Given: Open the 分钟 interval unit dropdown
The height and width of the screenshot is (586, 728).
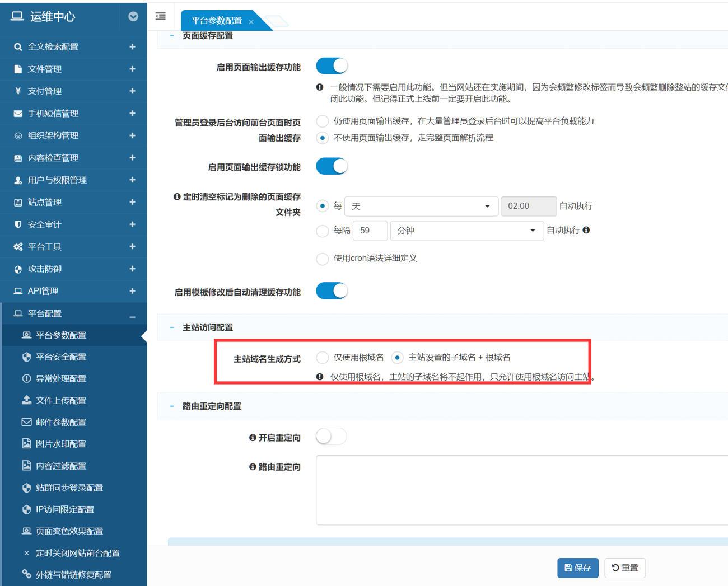Looking at the screenshot, I should [x=466, y=231].
